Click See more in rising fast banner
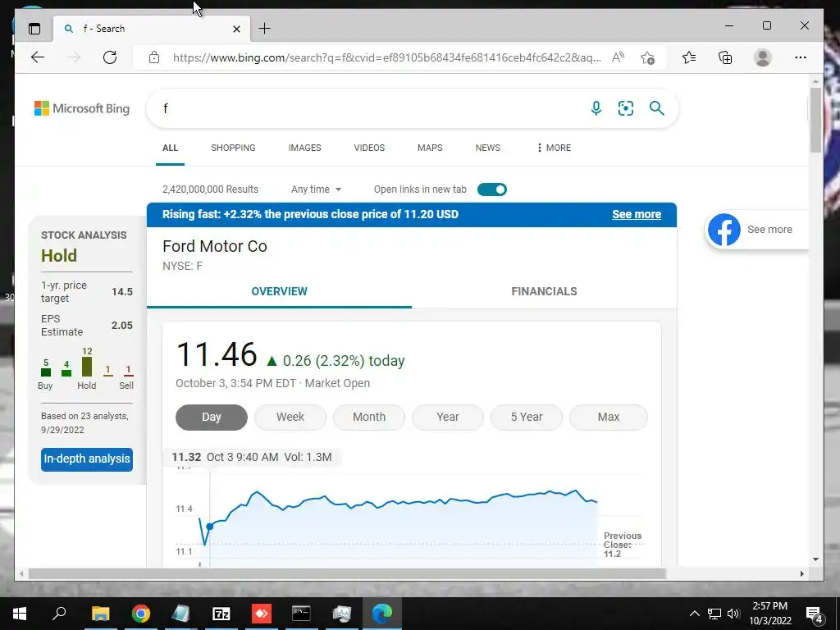Viewport: 840px width, 630px height. 637,214
